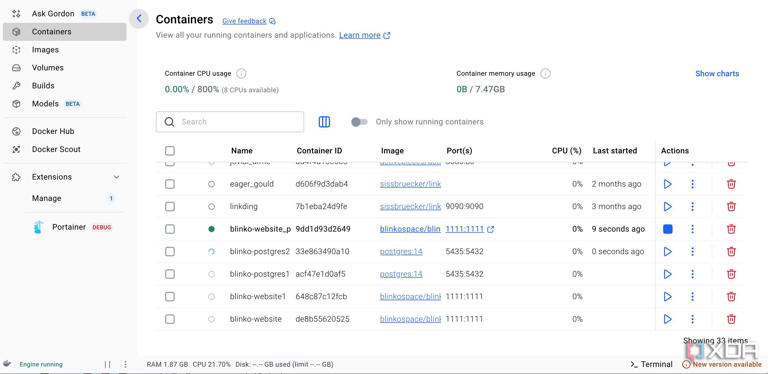Screen dimensions: 768x374
Task: Delete the blinko-website1 container
Action: (x=731, y=297)
